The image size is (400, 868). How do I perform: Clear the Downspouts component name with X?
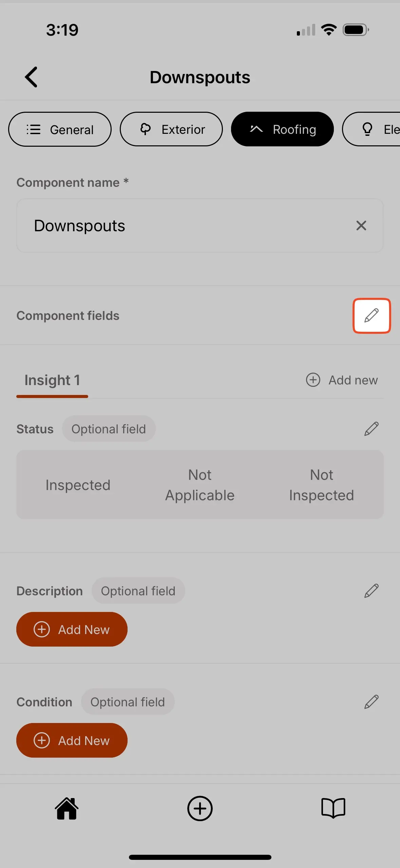point(361,225)
